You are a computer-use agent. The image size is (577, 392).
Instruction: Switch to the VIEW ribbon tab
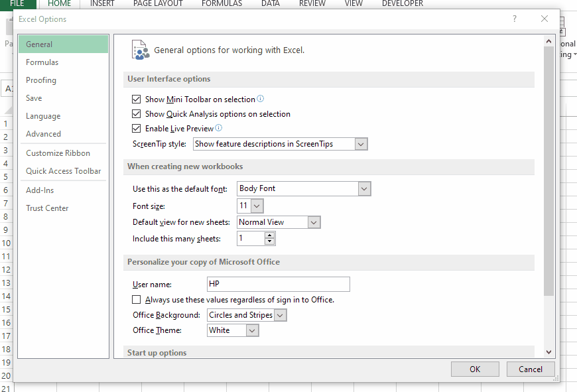pos(353,4)
